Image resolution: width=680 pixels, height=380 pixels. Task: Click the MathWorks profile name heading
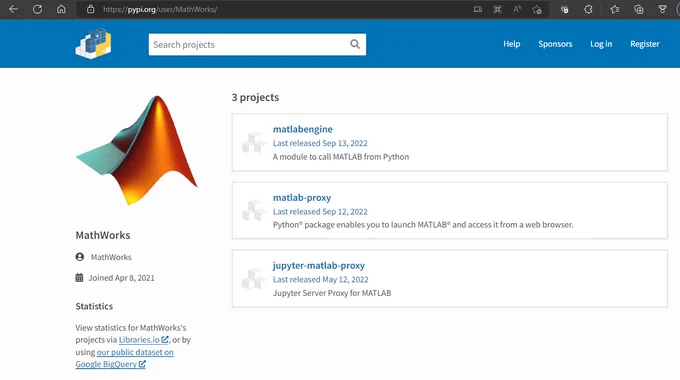tap(103, 235)
